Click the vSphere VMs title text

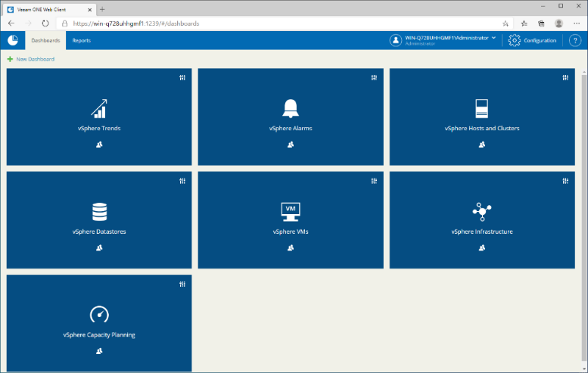291,232
